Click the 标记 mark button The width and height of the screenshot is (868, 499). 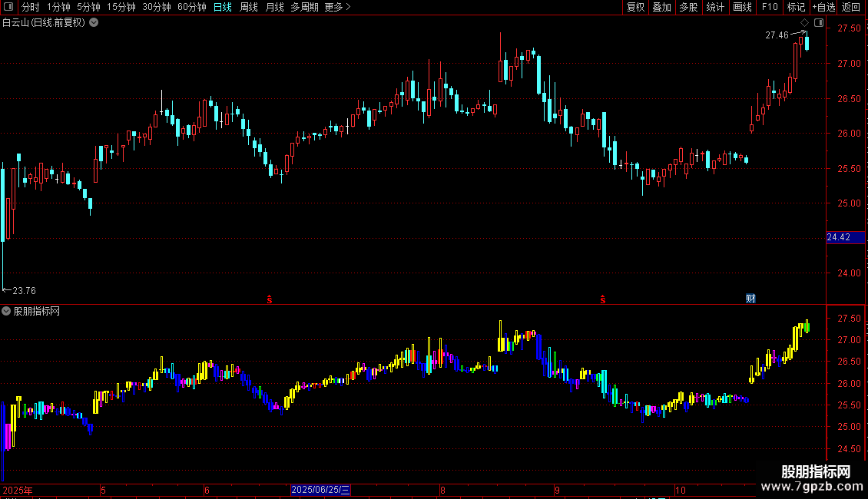point(796,7)
